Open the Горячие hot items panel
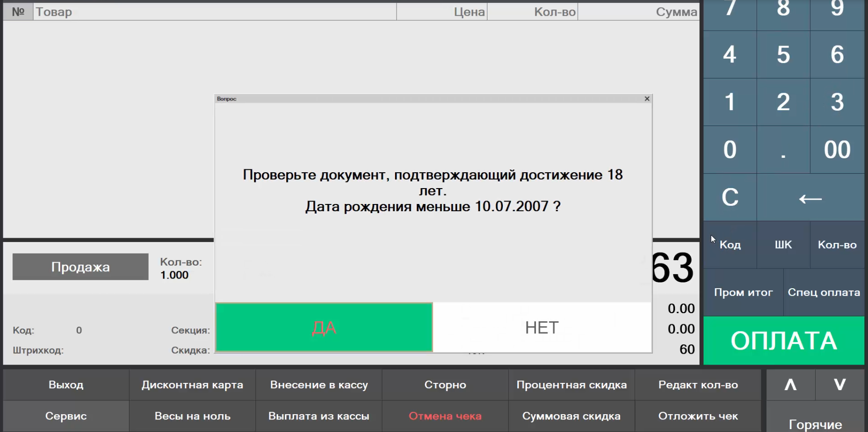Image resolution: width=868 pixels, height=432 pixels. coord(815,422)
